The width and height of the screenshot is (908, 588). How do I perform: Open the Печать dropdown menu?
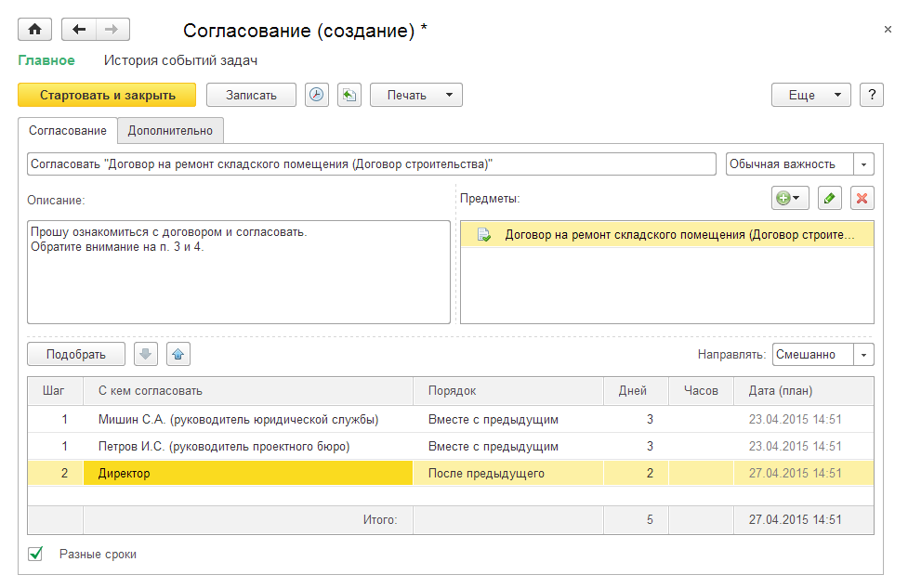(416, 95)
